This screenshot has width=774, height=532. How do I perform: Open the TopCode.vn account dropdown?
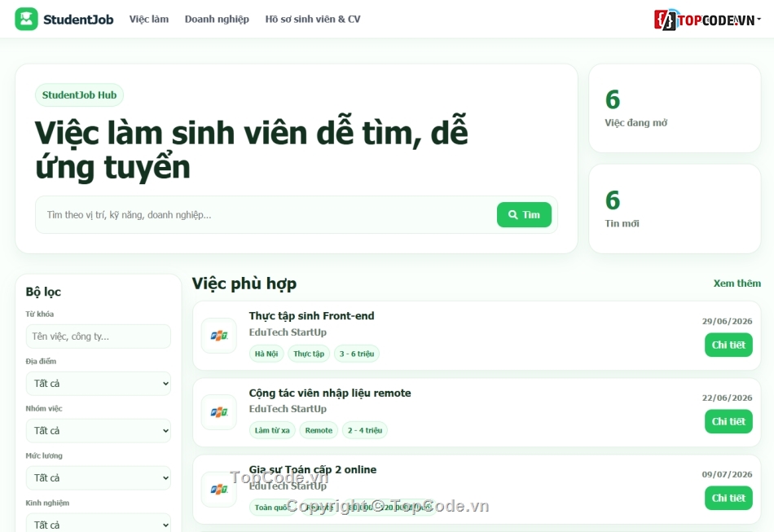[x=707, y=20]
